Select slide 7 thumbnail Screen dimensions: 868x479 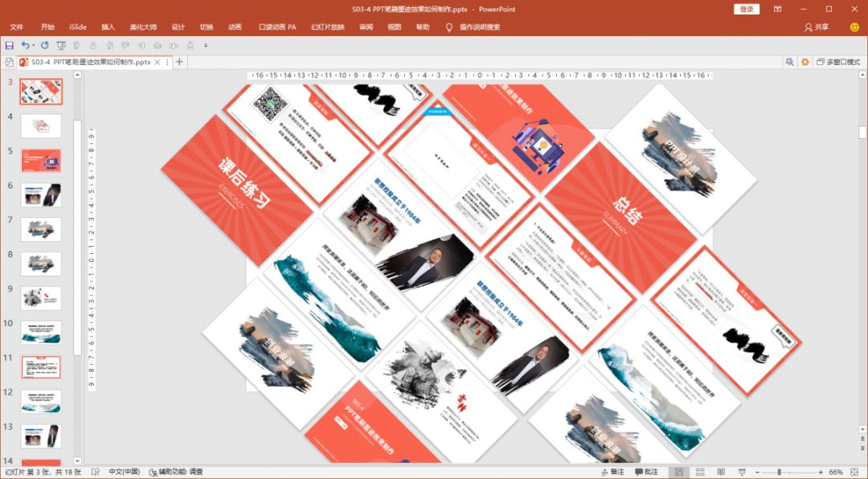(x=41, y=229)
